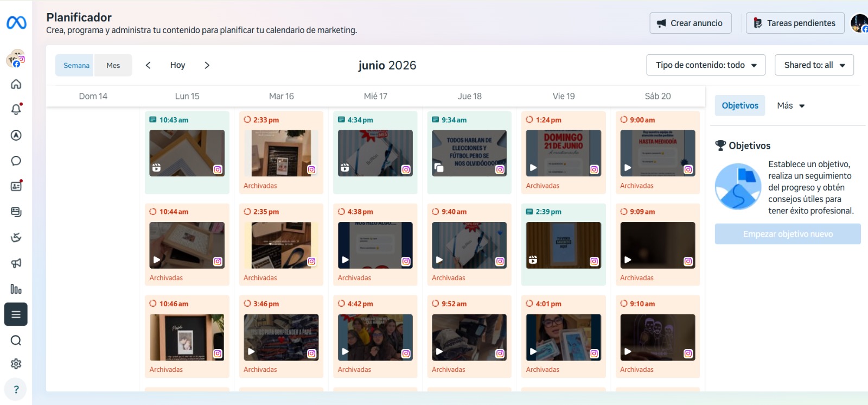Click the junio 2026 title
This screenshot has height=405, width=868.
[x=387, y=65]
